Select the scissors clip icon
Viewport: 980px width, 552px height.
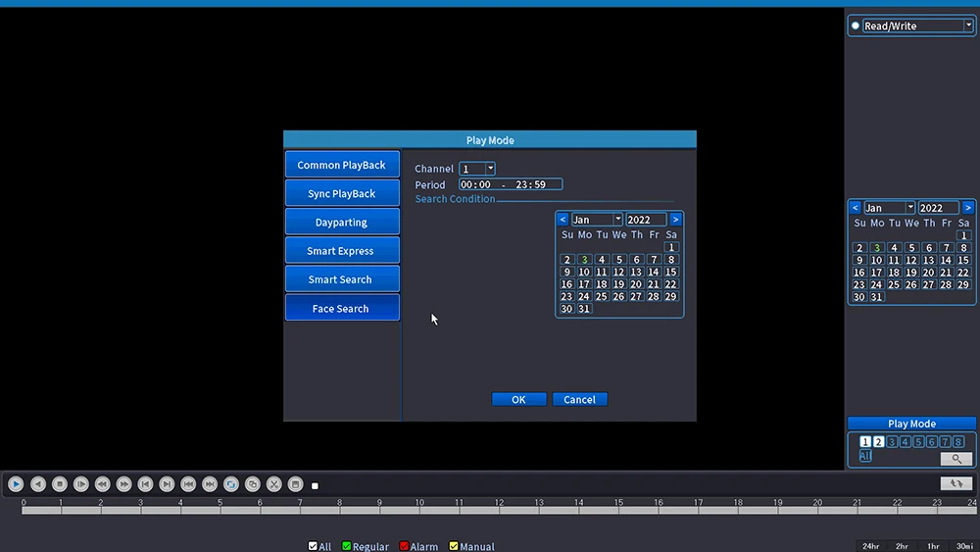coord(274,484)
